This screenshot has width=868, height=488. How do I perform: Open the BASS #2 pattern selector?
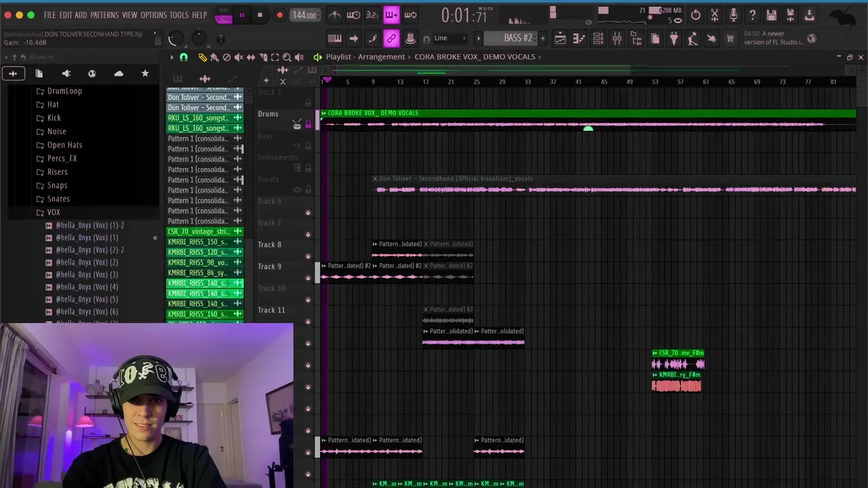[x=518, y=38]
